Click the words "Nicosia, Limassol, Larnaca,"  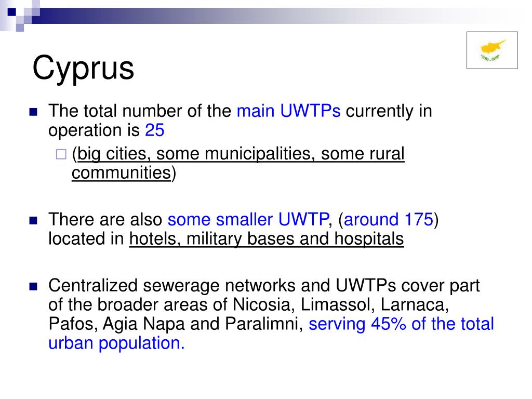click(x=341, y=304)
